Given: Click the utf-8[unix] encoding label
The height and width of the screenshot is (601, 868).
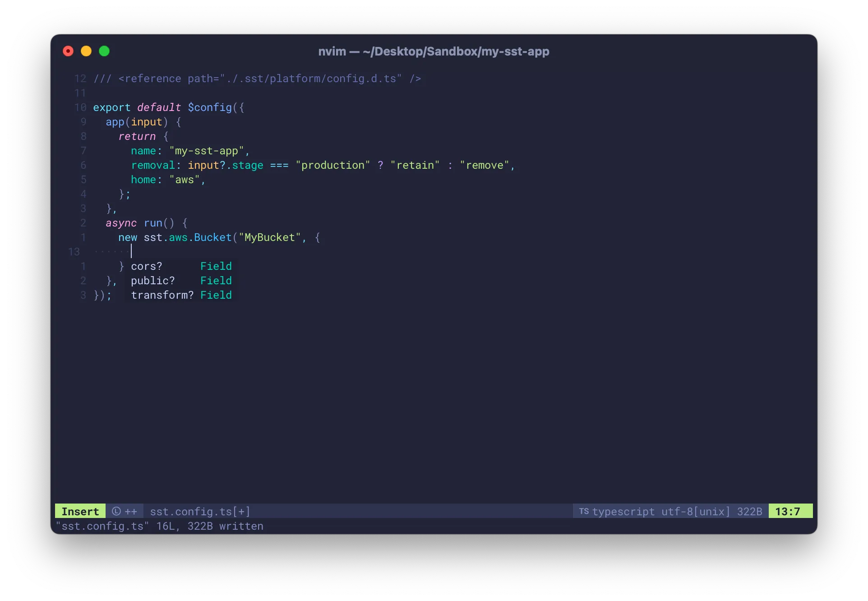Looking at the screenshot, I should pyautogui.click(x=696, y=512).
